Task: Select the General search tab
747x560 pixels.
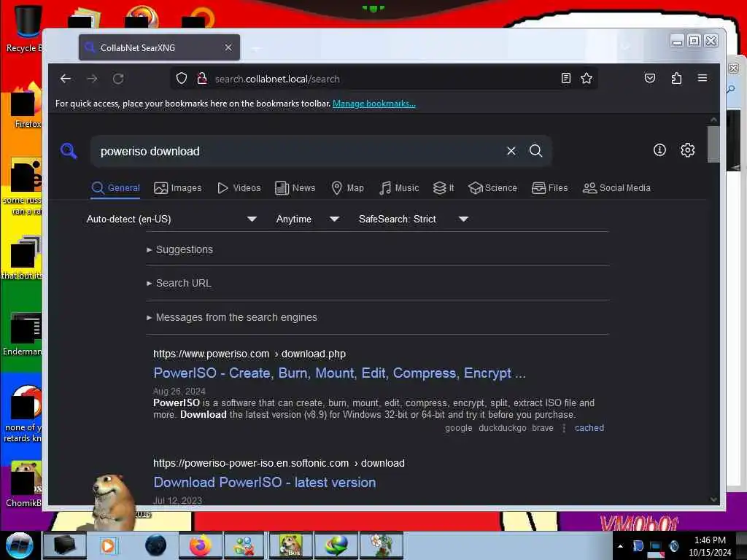Action: tap(116, 187)
